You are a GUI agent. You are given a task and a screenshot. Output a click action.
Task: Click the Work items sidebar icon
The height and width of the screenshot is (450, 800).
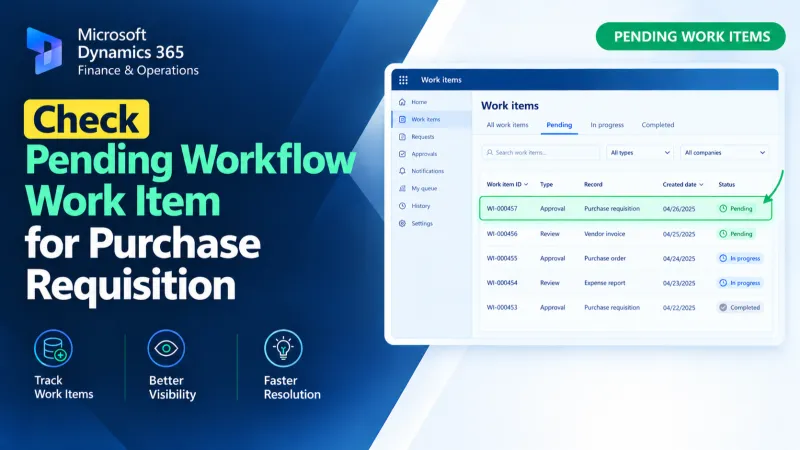click(x=402, y=119)
